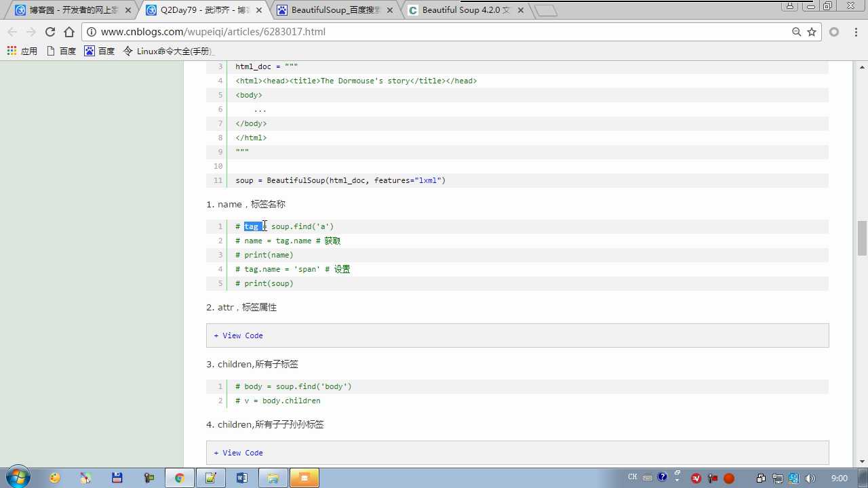This screenshot has width=868, height=488.
Task: Click code line 'html_doc = """'
Action: click(x=267, y=66)
